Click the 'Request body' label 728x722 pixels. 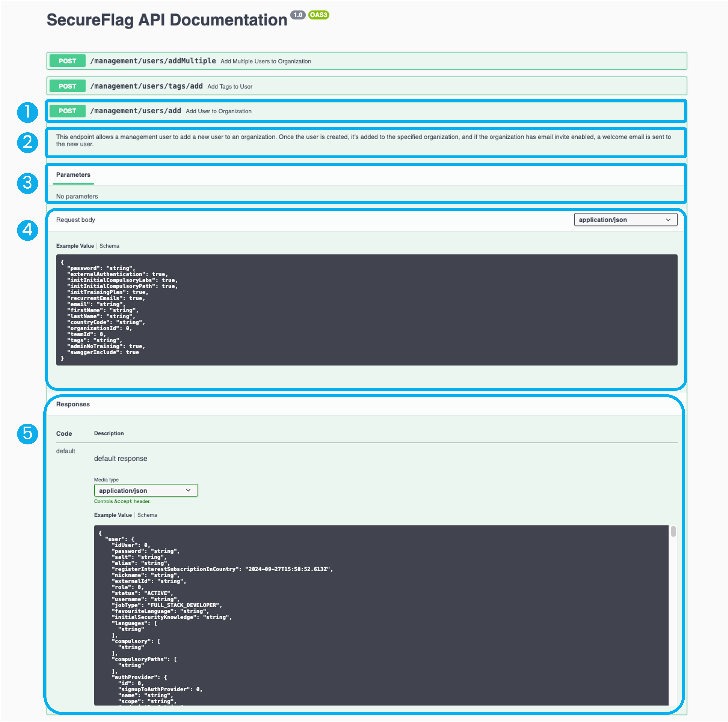pos(75,220)
